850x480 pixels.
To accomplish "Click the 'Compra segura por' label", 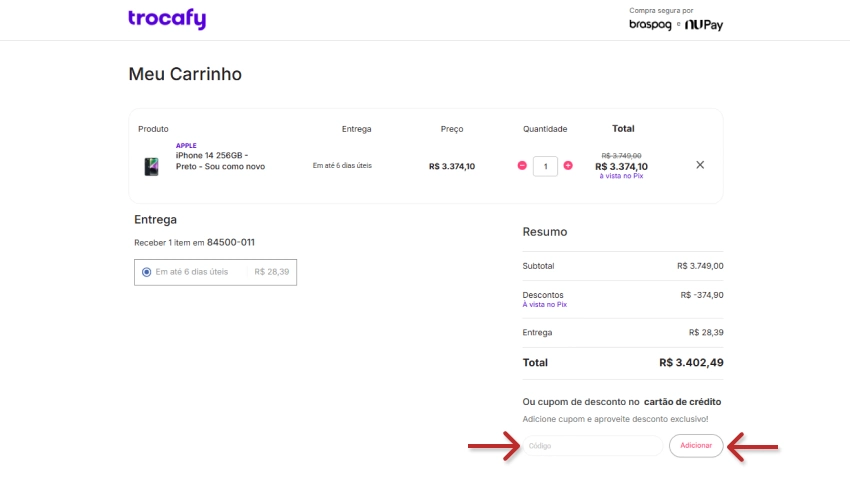I will (661, 10).
